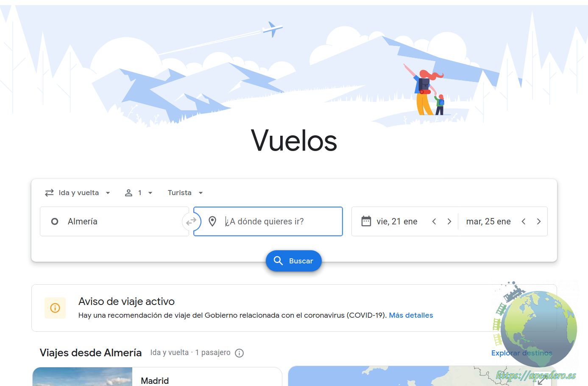Click the orange travel advisory info icon

(55, 308)
